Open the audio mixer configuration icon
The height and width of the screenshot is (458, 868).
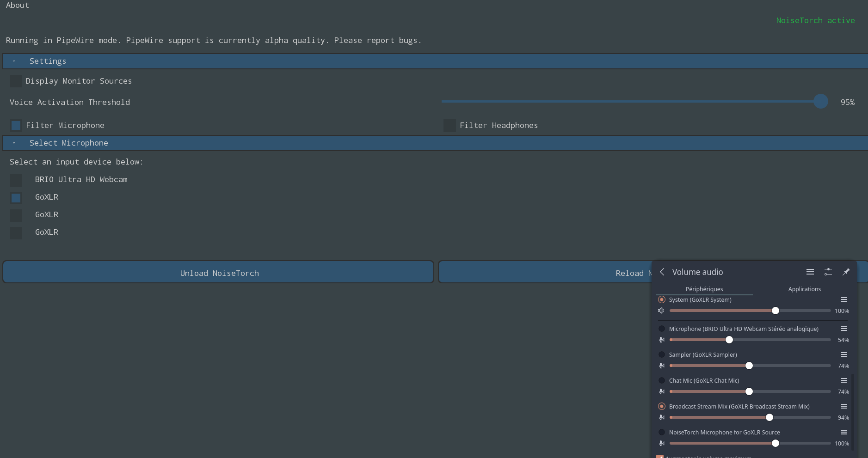point(828,272)
